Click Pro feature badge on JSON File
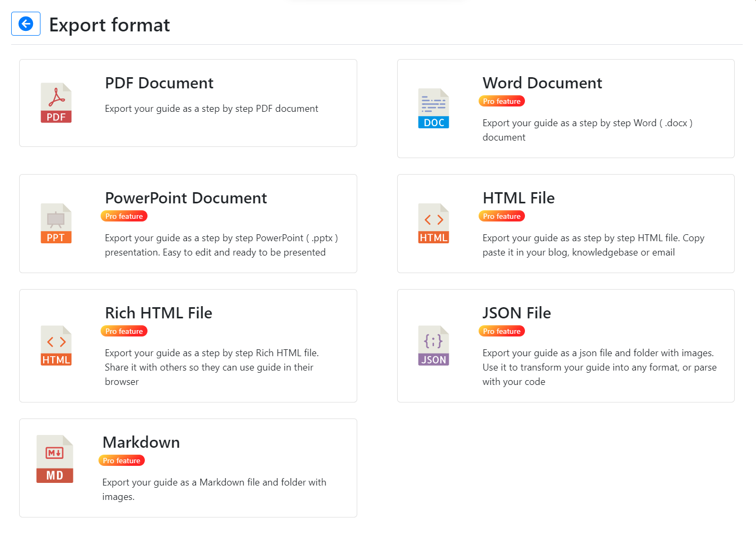The height and width of the screenshot is (534, 756). [501, 331]
